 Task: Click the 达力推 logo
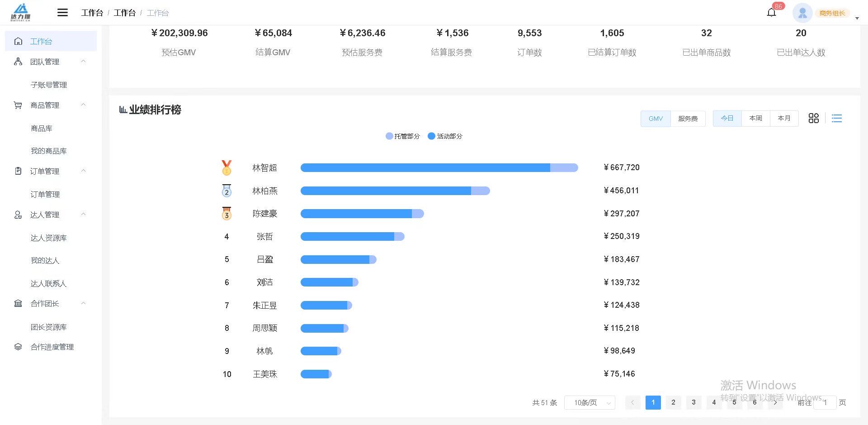pos(21,12)
